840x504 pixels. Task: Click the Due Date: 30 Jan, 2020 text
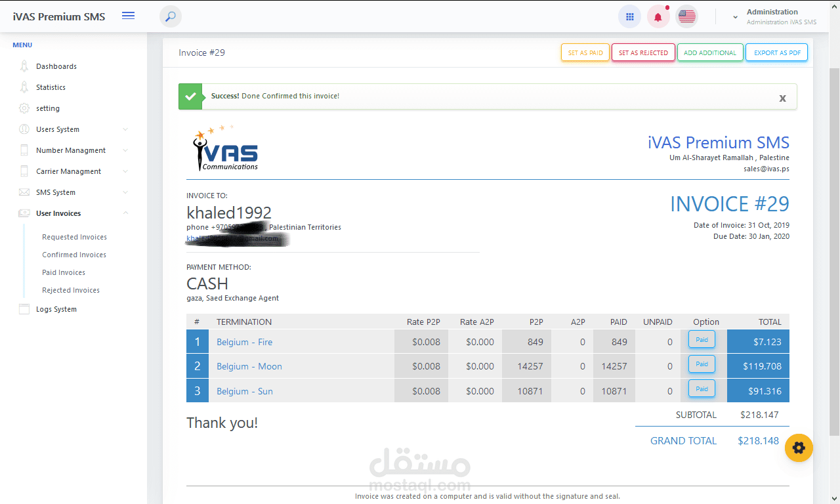click(751, 236)
